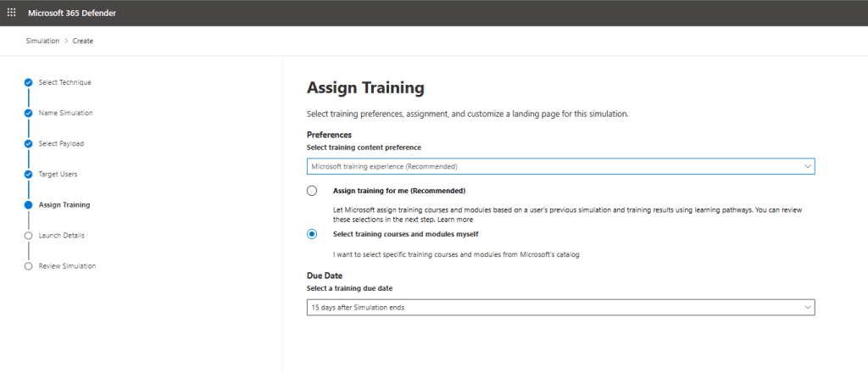Click the Target Users checkmark icon
Screen dimensions: 868x373
point(29,175)
